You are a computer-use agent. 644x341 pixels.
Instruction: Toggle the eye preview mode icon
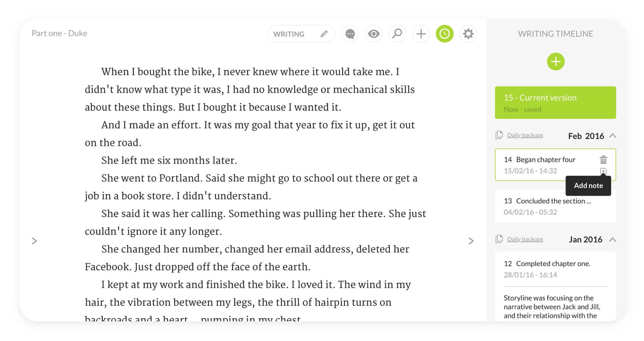(374, 34)
